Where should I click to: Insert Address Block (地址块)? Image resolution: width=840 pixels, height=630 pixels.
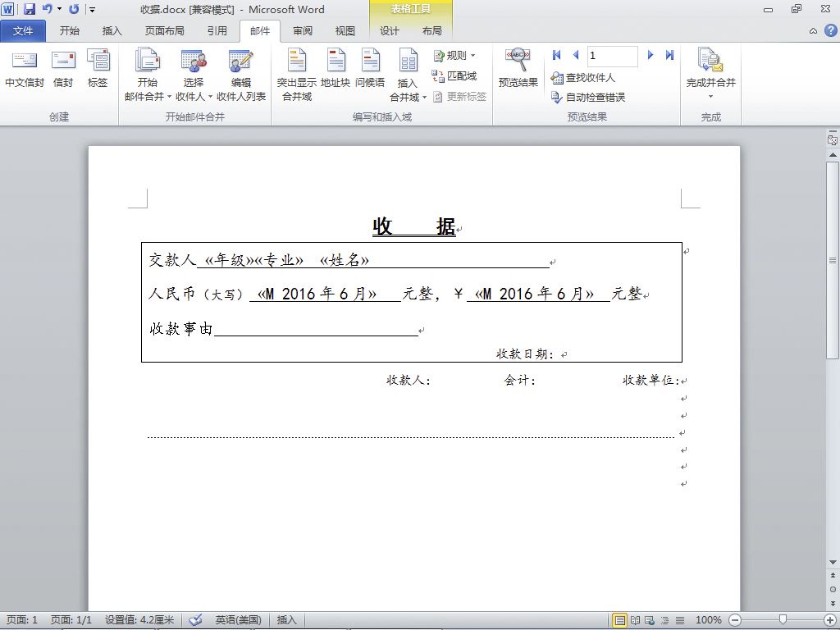coord(336,68)
